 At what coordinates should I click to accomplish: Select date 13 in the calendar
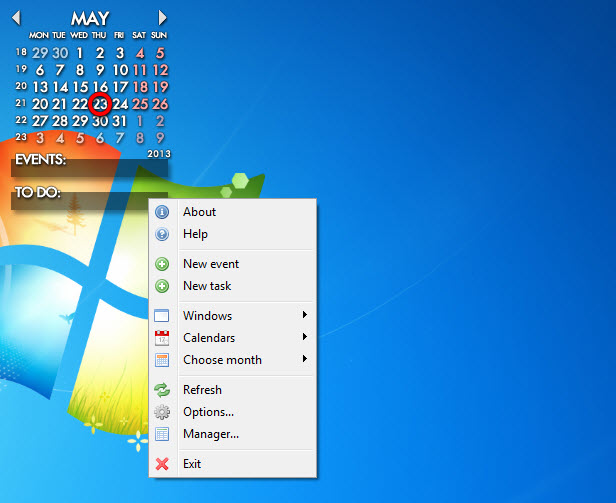click(40, 87)
